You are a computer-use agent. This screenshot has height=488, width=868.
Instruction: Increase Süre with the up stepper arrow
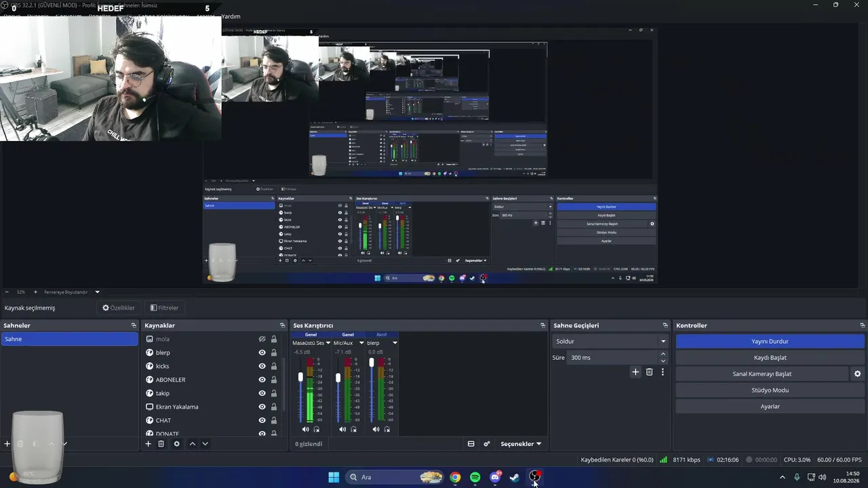coord(663,354)
